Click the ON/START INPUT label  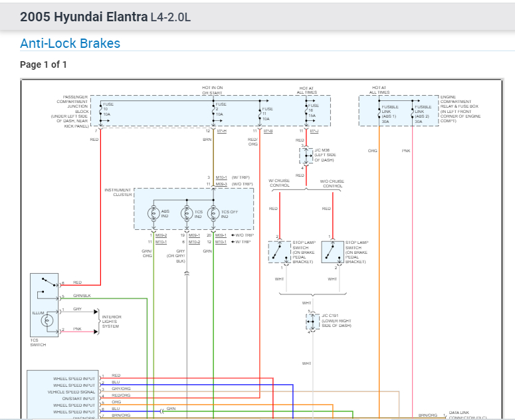[x=78, y=399]
